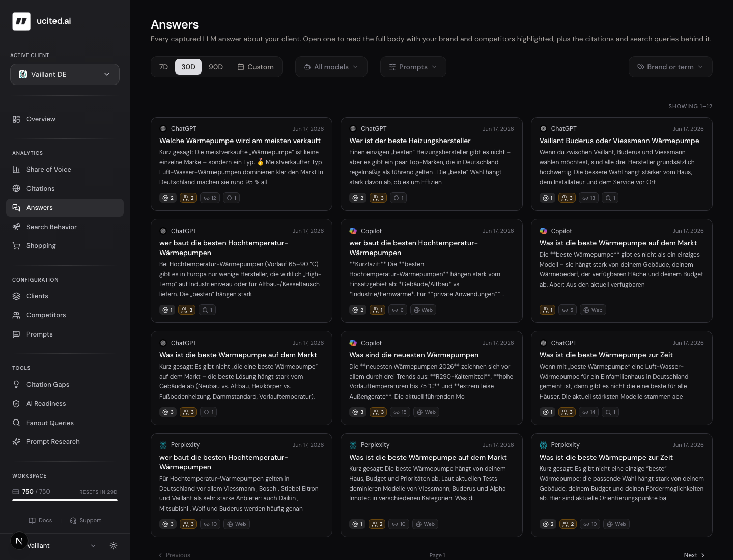Go to the Previous page
This screenshot has width=733, height=560.
click(175, 555)
